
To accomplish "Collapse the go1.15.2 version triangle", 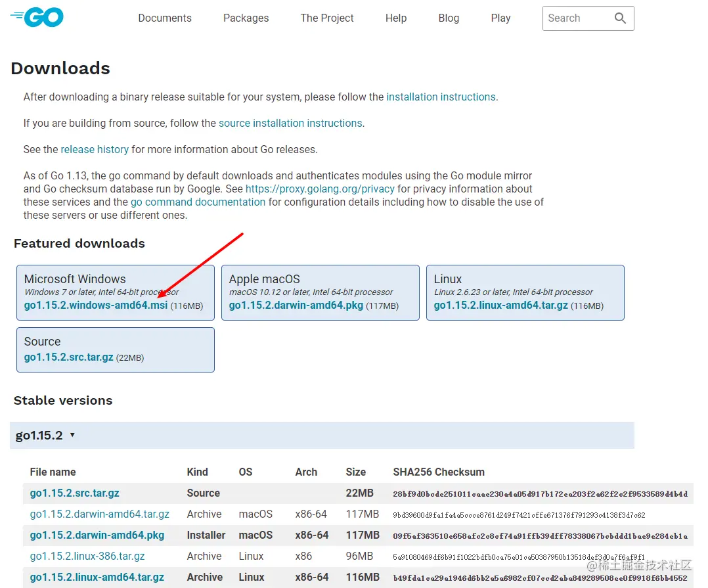I will pyautogui.click(x=72, y=435).
